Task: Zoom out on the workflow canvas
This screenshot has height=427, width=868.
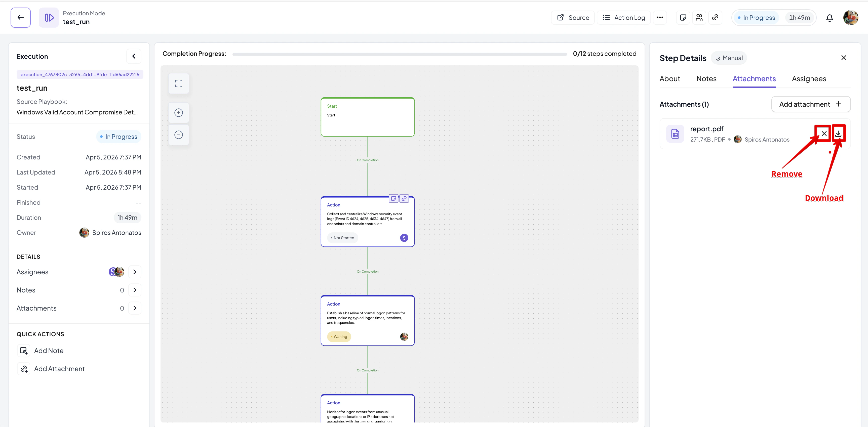Action: (179, 135)
